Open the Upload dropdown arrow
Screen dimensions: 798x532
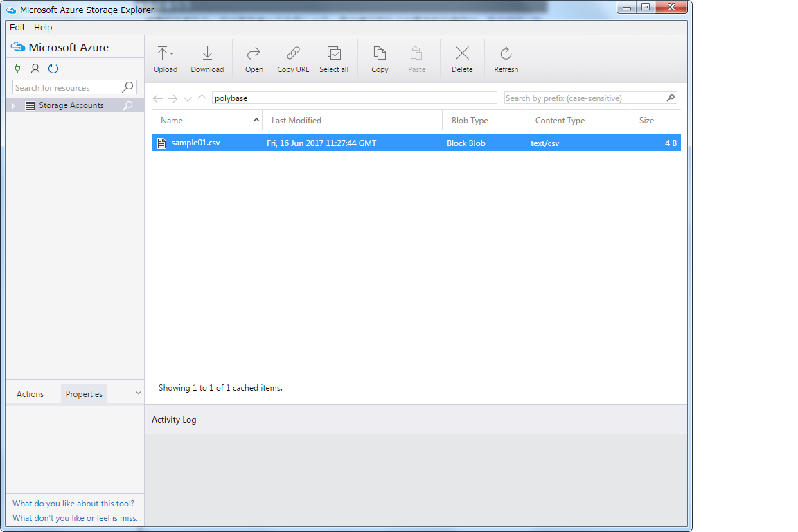172,53
